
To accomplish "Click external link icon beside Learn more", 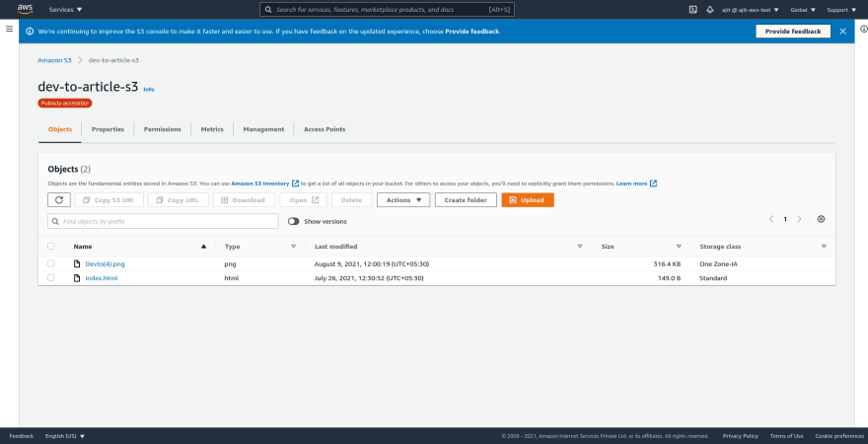I will pyautogui.click(x=653, y=184).
